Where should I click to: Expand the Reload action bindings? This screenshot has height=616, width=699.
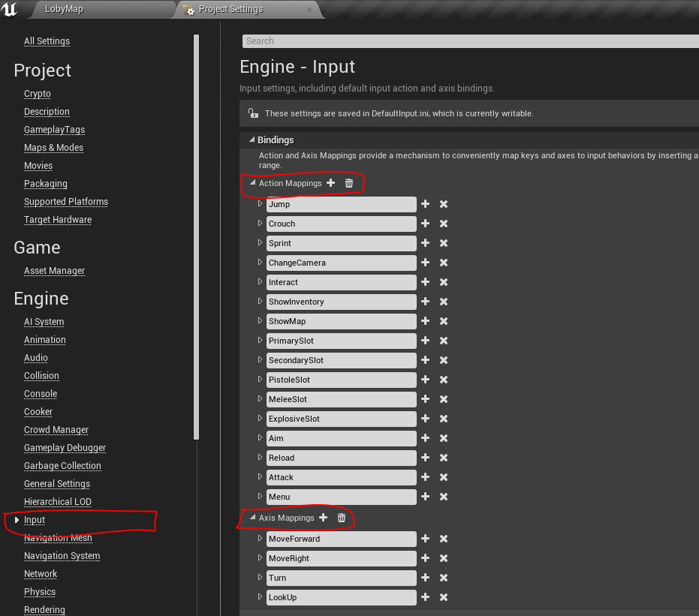pyautogui.click(x=260, y=458)
